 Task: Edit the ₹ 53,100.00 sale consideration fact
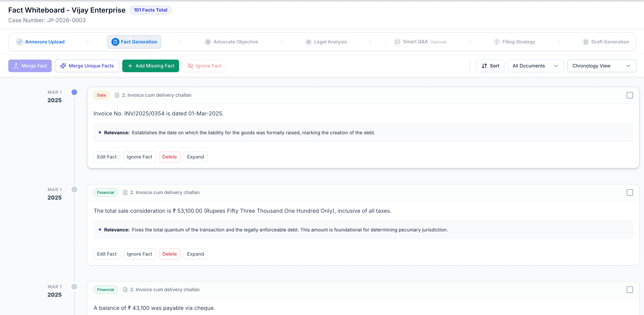pyautogui.click(x=107, y=254)
